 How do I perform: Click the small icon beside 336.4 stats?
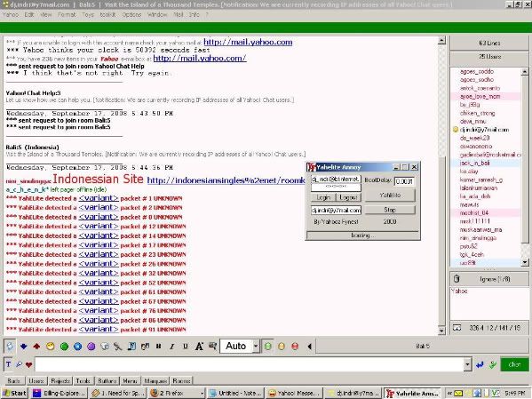(x=457, y=328)
